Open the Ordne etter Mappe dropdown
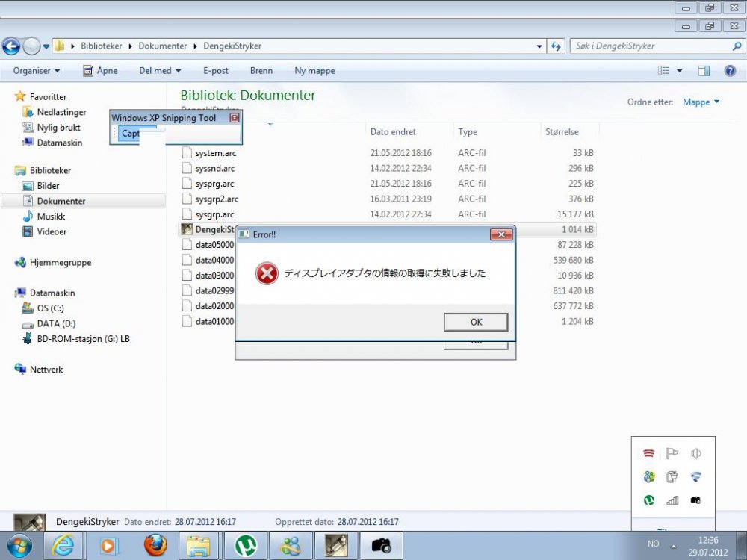This screenshot has width=747, height=560. coord(701,102)
